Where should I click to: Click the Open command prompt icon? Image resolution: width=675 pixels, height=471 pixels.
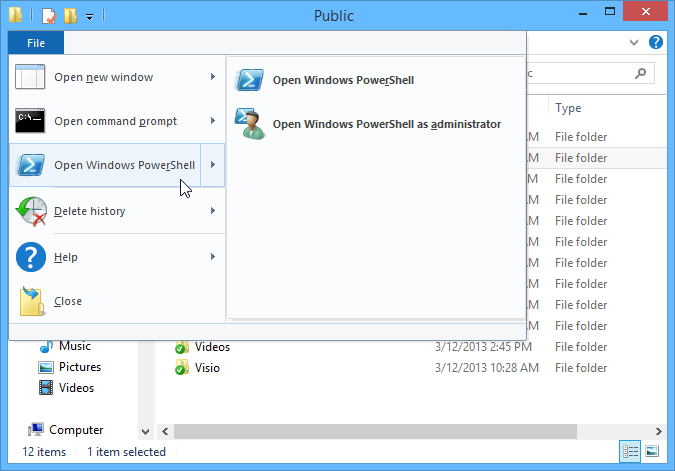pyautogui.click(x=32, y=121)
